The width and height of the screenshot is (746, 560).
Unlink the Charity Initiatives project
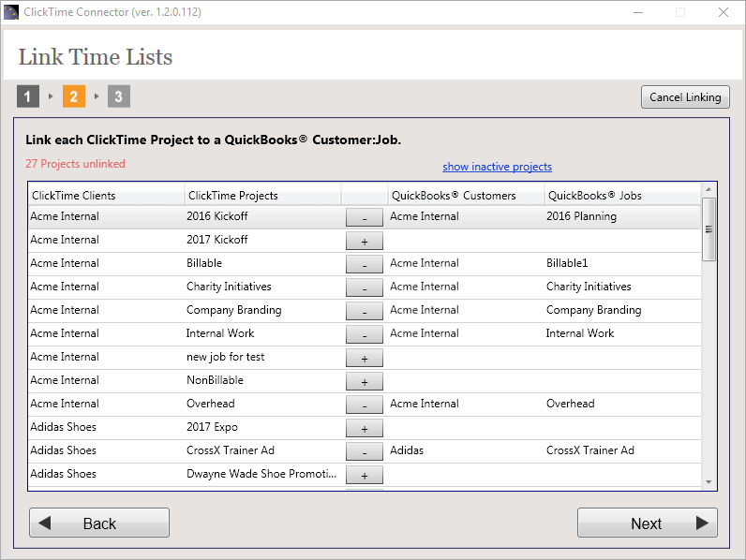(364, 287)
